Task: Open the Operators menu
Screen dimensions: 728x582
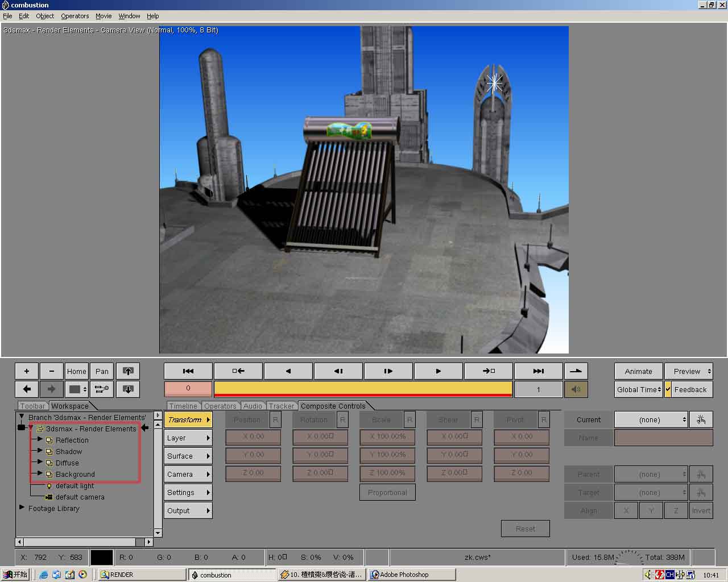Action: coord(75,16)
